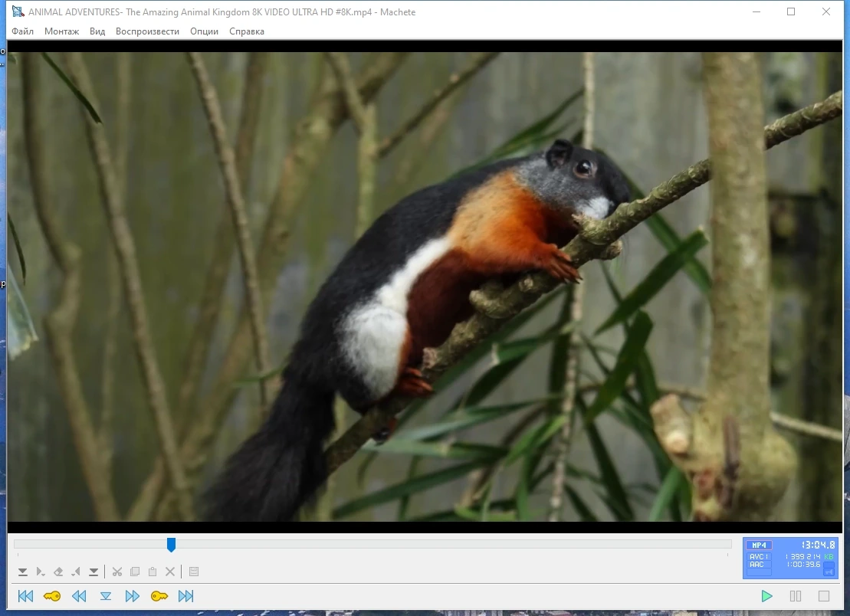Screen dimensions: 850x616
Task: Open the Файл menu
Action: pos(23,31)
